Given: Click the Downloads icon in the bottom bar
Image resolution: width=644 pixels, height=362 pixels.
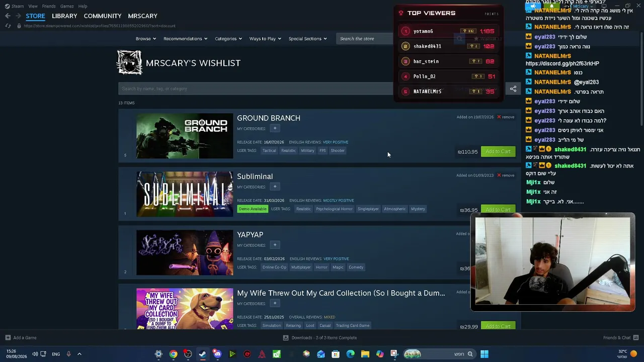Looking at the screenshot, I should [286, 338].
